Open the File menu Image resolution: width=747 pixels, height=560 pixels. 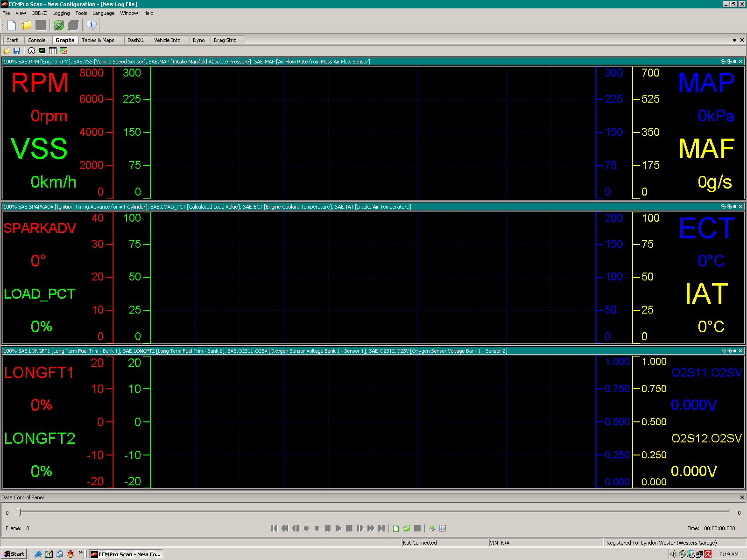[x=6, y=13]
